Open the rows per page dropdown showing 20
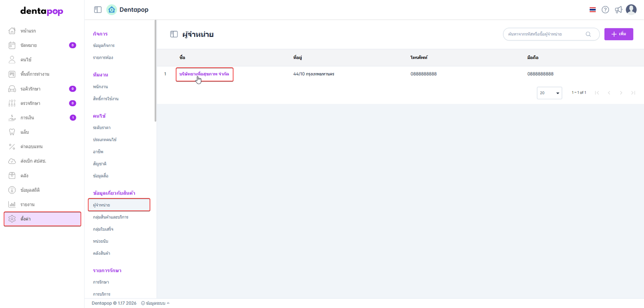The height and width of the screenshot is (308, 644). pos(549,93)
